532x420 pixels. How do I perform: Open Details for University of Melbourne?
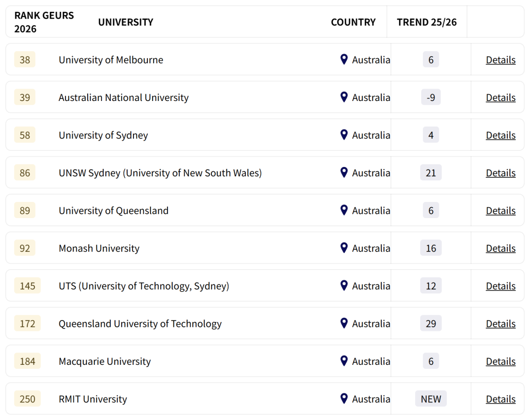pos(500,60)
